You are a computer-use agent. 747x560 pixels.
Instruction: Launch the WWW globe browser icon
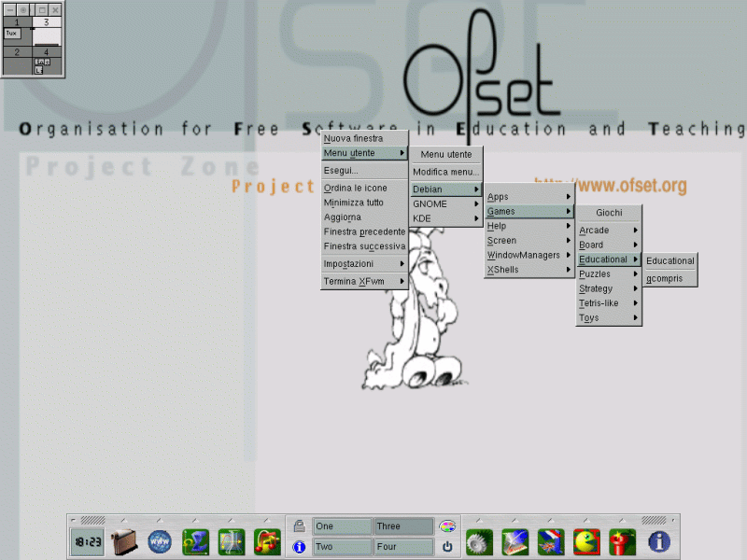tap(160, 542)
